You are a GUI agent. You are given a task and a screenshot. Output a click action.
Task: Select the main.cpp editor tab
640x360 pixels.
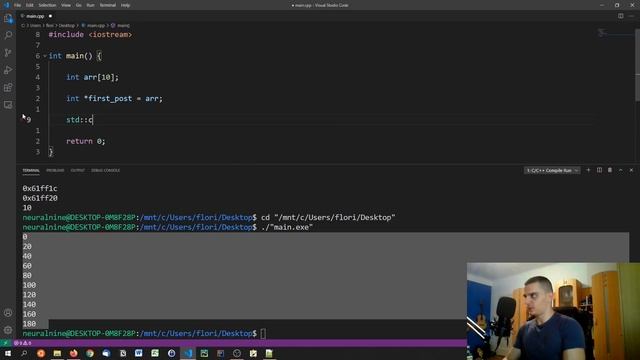point(35,16)
